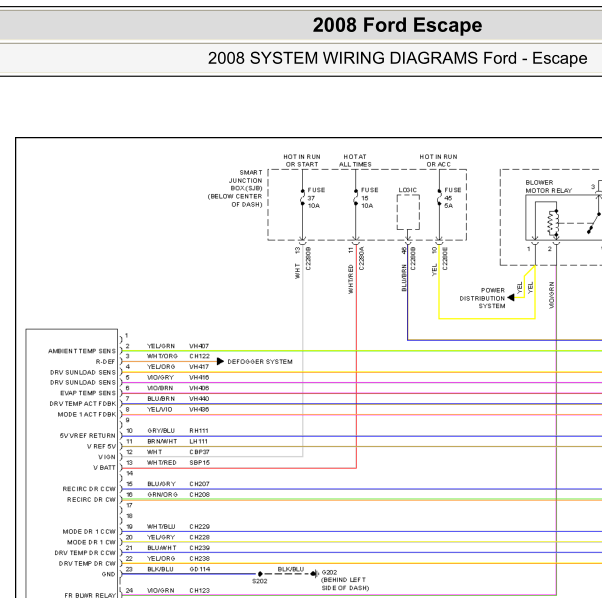Click the "DRV TEMP DR CW" pin label
This screenshot has height=598, width=602.
click(x=87, y=563)
